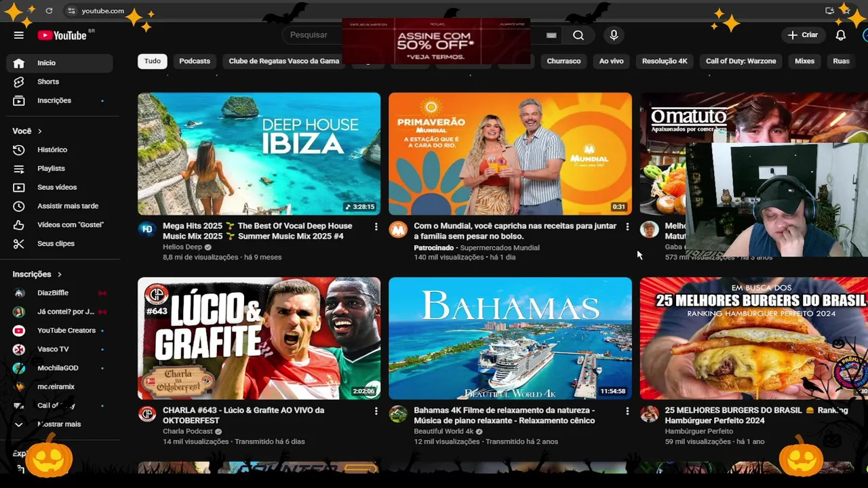Play Primaverão Mundial ad thumbnail

tap(510, 154)
